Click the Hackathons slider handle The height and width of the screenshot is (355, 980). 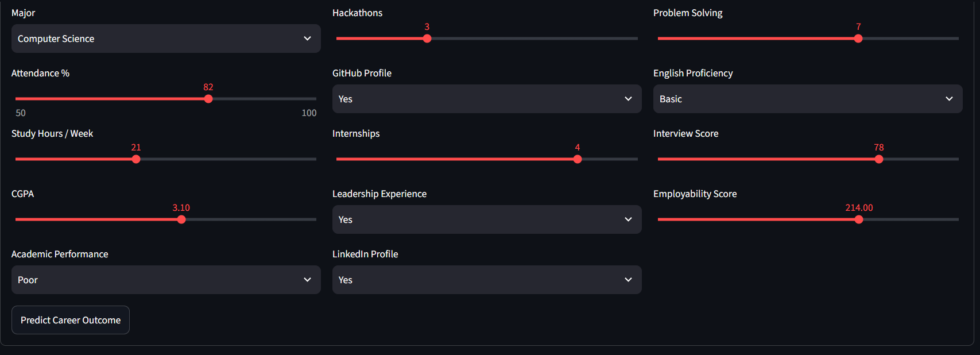click(427, 38)
